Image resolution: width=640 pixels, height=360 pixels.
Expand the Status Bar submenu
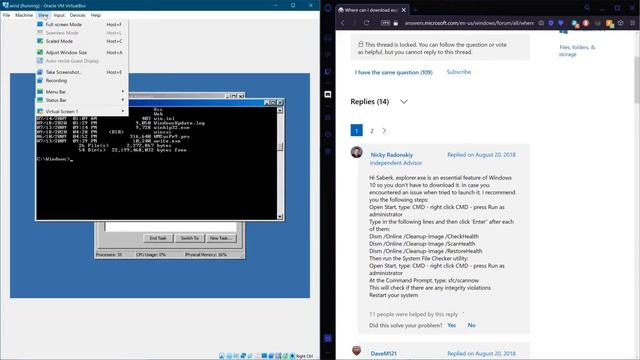coord(82,100)
